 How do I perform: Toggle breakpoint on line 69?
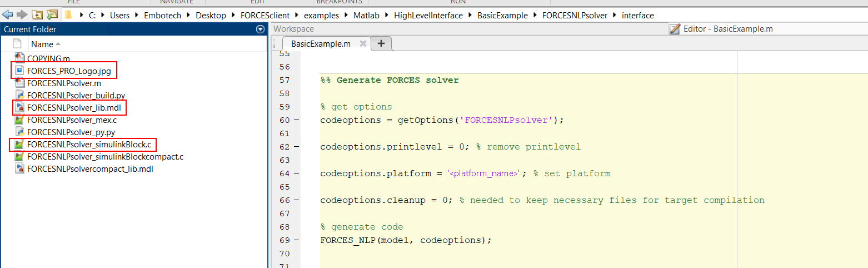[x=296, y=240]
